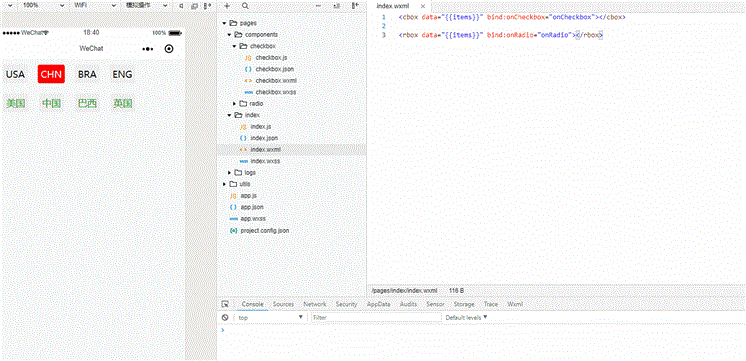
Task: Open app.json in file tree
Action: click(252, 207)
